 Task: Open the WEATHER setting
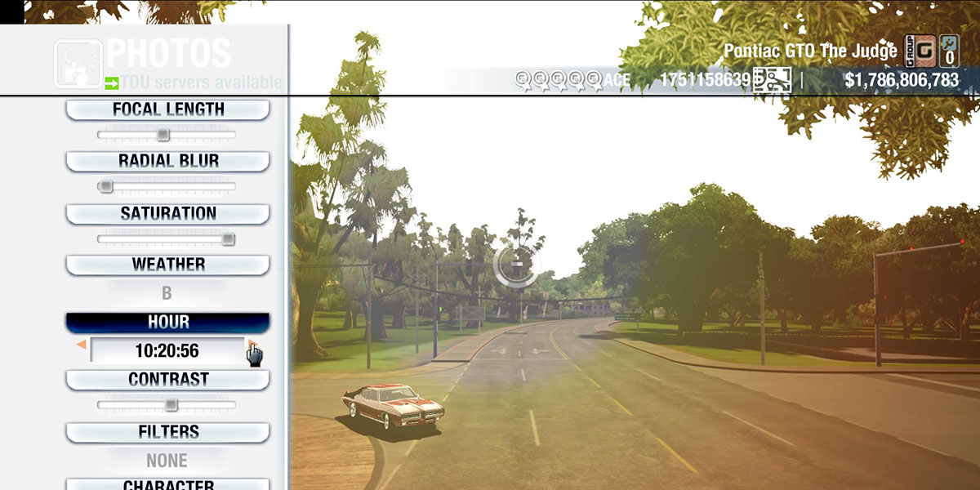click(x=167, y=265)
